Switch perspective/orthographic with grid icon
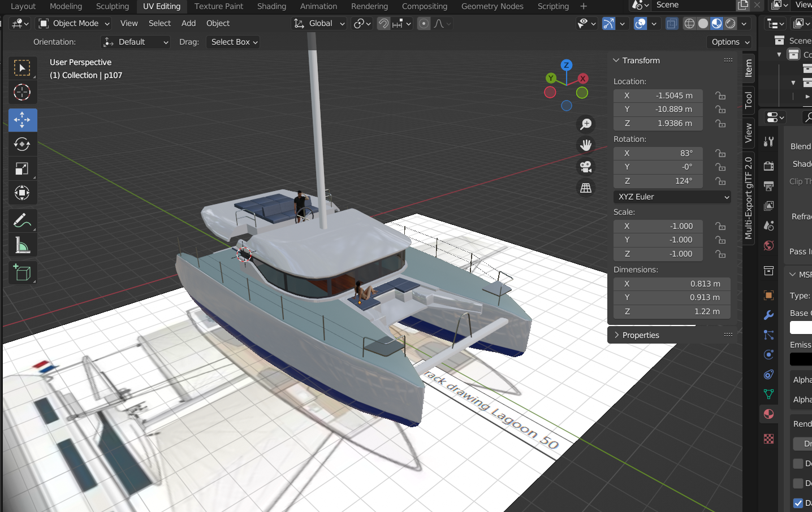The height and width of the screenshot is (512, 812). [x=586, y=188]
